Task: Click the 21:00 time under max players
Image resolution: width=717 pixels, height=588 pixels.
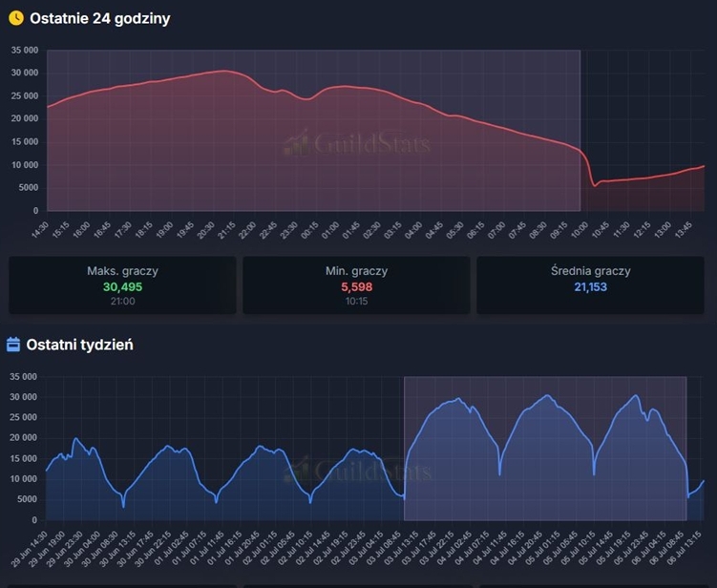Action: [x=122, y=301]
